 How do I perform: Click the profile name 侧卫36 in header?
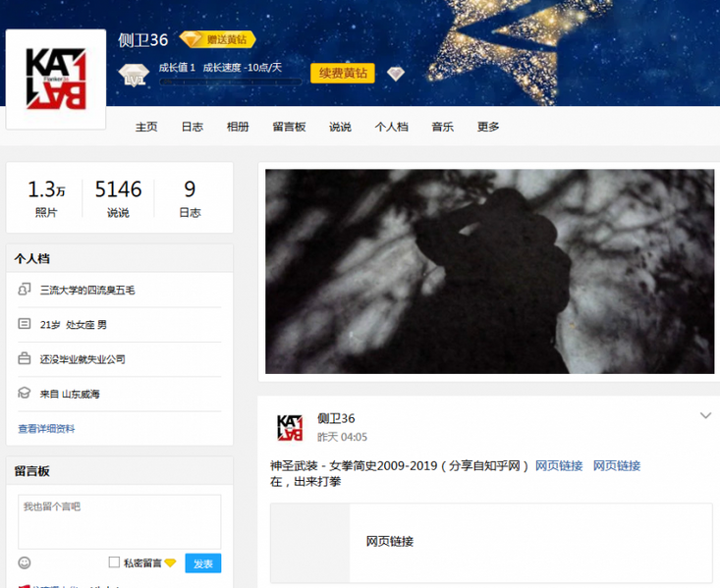pyautogui.click(x=143, y=40)
